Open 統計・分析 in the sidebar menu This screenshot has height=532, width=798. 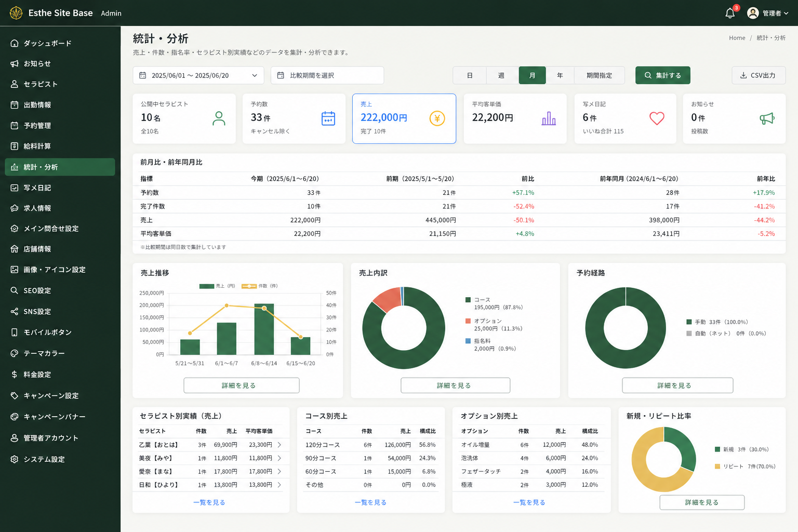click(x=60, y=167)
